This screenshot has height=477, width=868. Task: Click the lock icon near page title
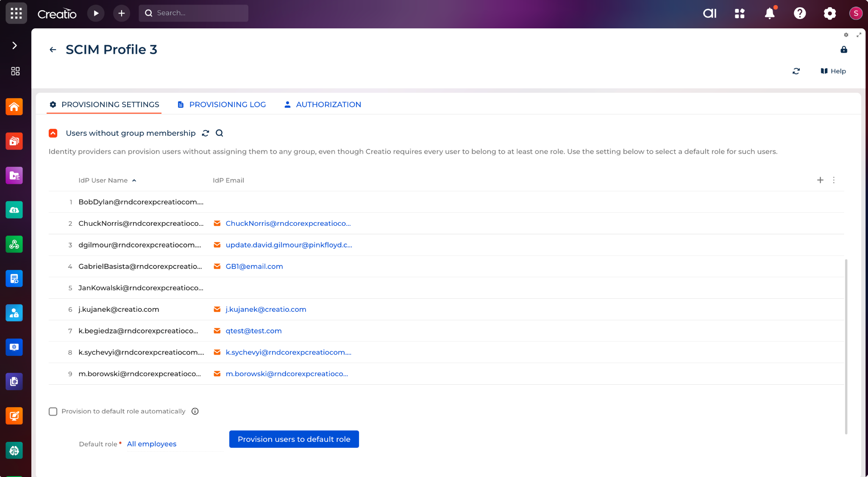(844, 50)
